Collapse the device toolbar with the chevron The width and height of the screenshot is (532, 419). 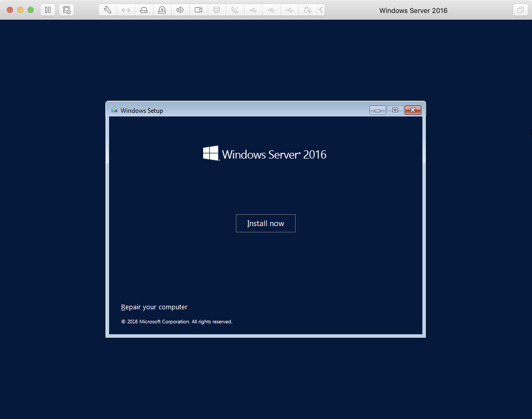pyautogui.click(x=321, y=10)
